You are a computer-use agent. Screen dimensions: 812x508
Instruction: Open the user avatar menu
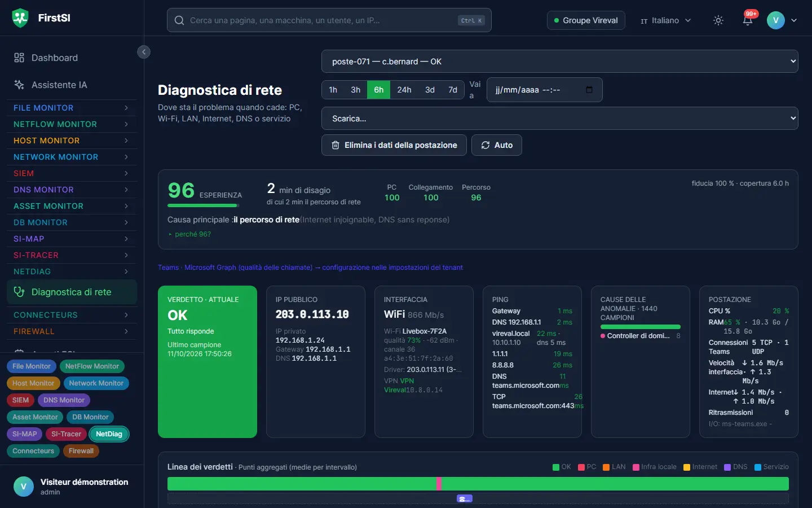(782, 20)
